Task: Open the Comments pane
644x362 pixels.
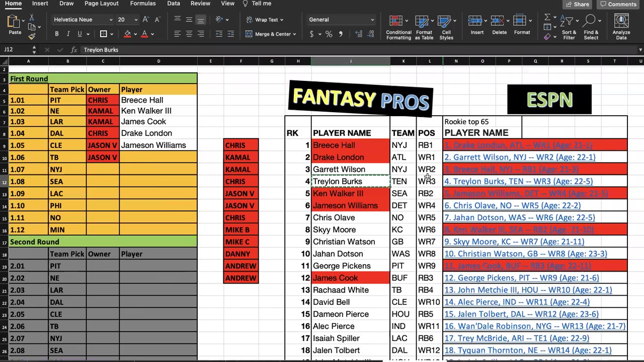Action: point(619,4)
